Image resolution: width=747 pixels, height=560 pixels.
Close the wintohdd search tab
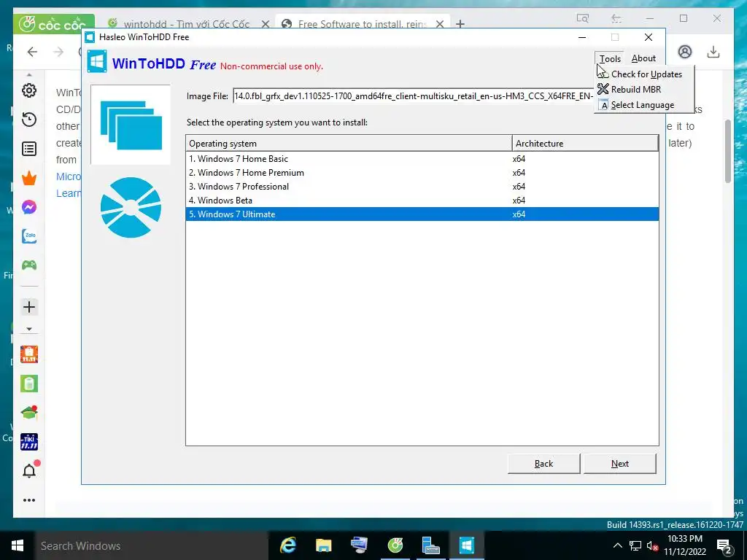(266, 24)
